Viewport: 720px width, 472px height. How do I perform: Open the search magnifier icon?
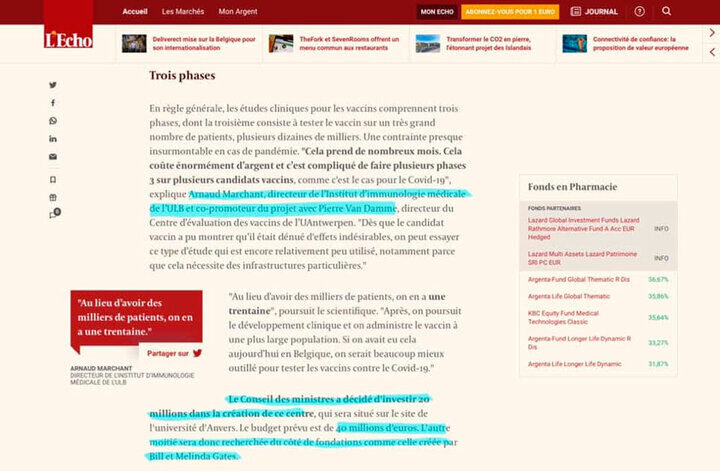click(x=666, y=11)
